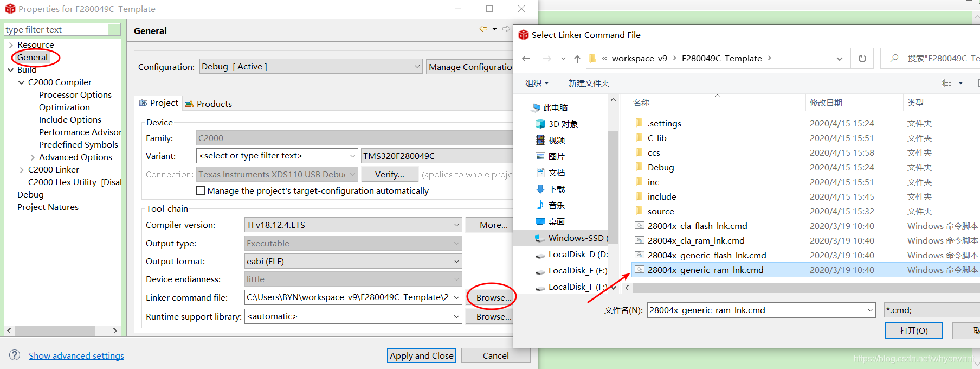The width and height of the screenshot is (980, 369).
Task: Select 28004x_cla_flash_lnk.cmd file
Action: [697, 226]
